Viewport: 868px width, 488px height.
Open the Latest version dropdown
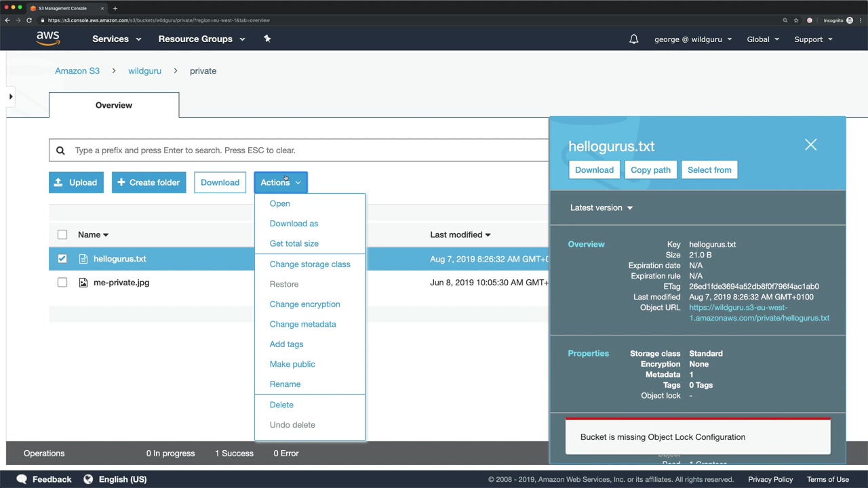point(601,207)
